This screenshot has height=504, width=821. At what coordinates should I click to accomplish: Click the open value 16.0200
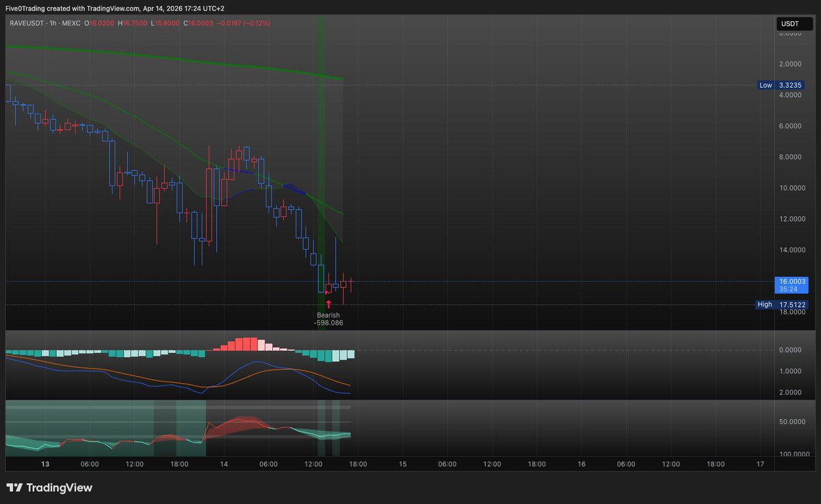[102, 23]
